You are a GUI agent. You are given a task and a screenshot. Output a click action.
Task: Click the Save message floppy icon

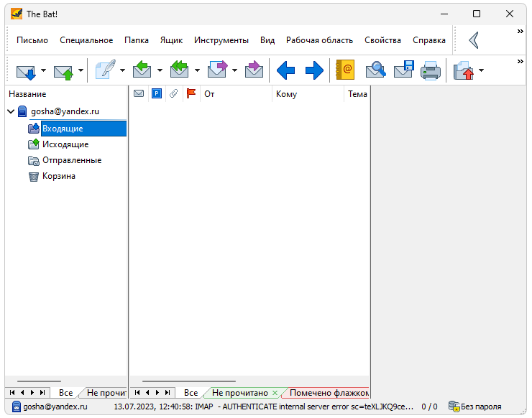[x=404, y=70]
